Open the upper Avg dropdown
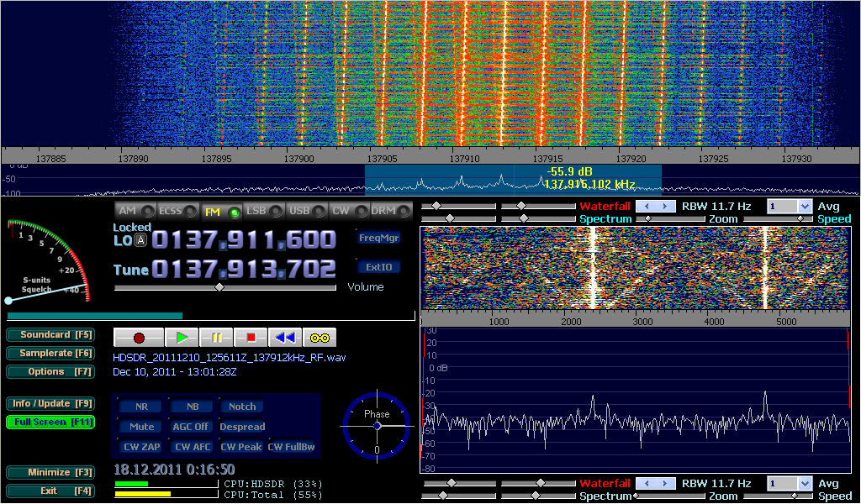 [x=804, y=206]
